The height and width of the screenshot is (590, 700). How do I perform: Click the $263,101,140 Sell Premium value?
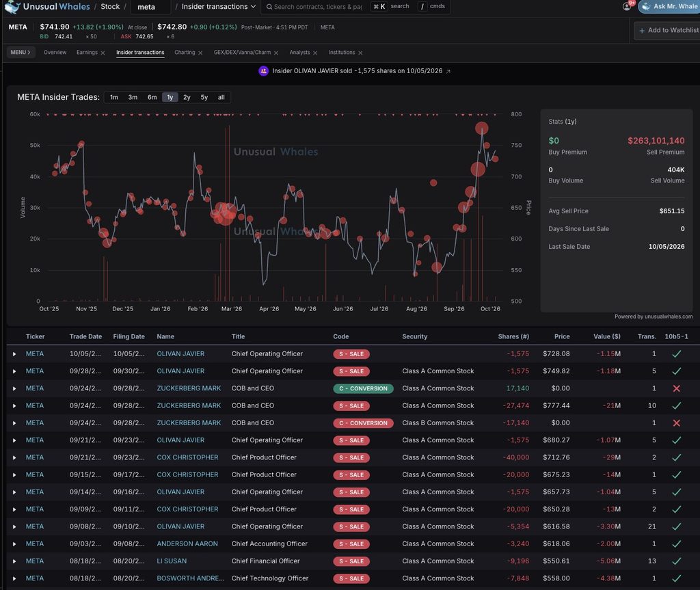[x=656, y=141]
